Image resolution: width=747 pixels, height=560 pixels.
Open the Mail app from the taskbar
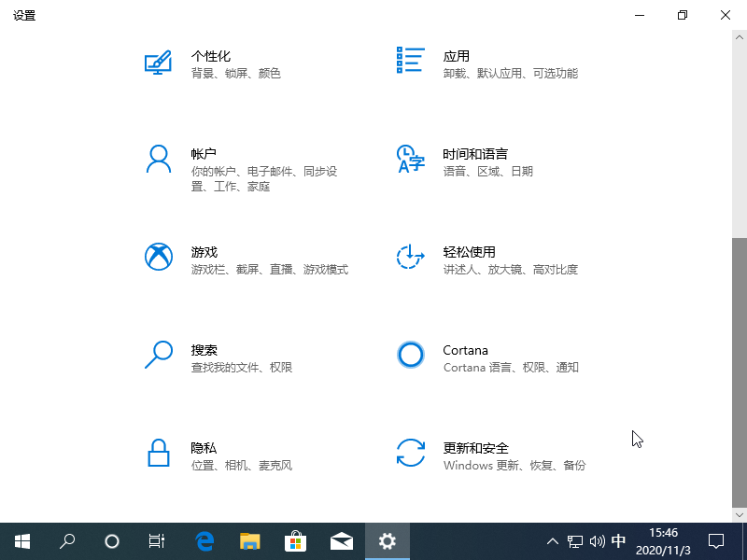[x=341, y=541]
